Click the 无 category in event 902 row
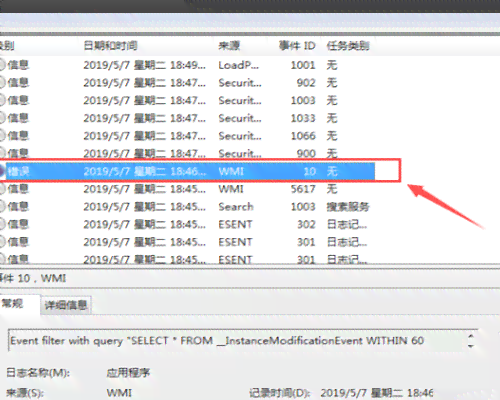The image size is (500, 400). coord(332,83)
